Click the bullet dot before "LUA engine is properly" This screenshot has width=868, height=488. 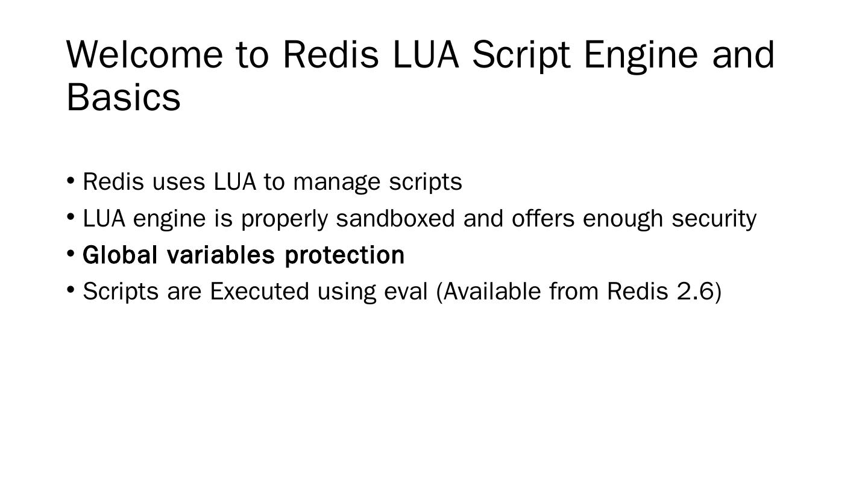71,217
